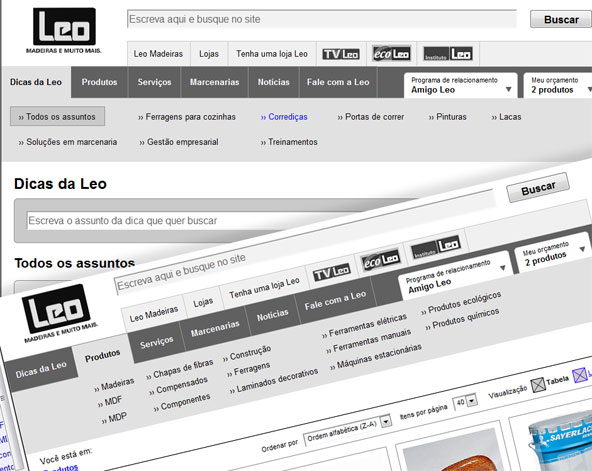Open Máquinas estacionárias category
Image resolution: width=592 pixels, height=471 pixels.
[376, 357]
